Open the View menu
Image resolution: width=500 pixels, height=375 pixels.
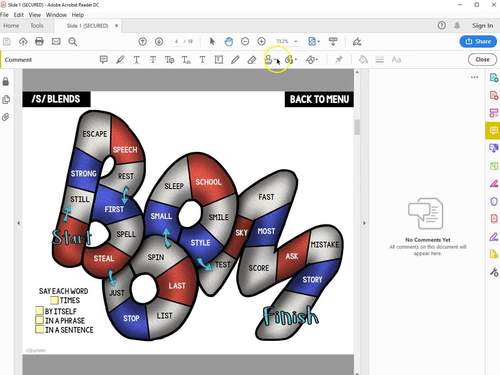coord(35,15)
